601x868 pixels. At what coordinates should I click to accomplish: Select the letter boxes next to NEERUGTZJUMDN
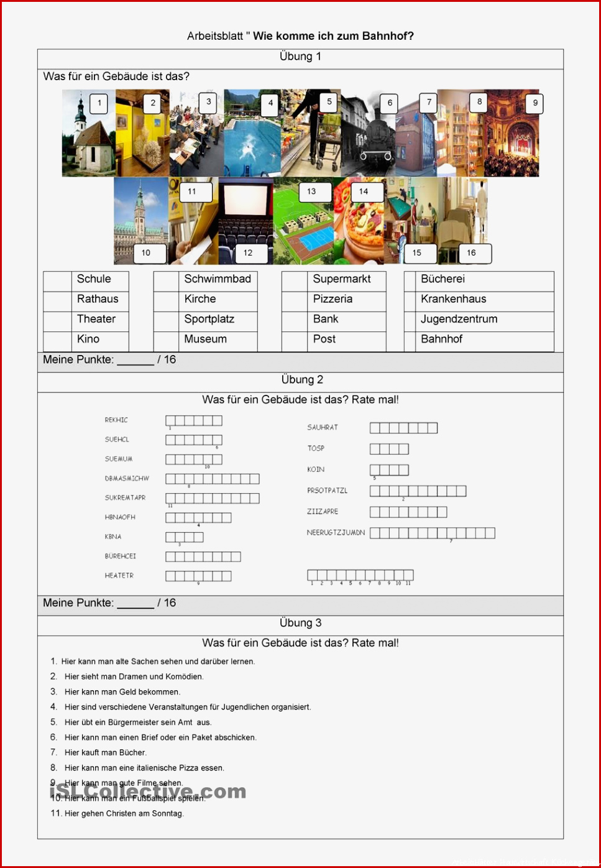433,533
